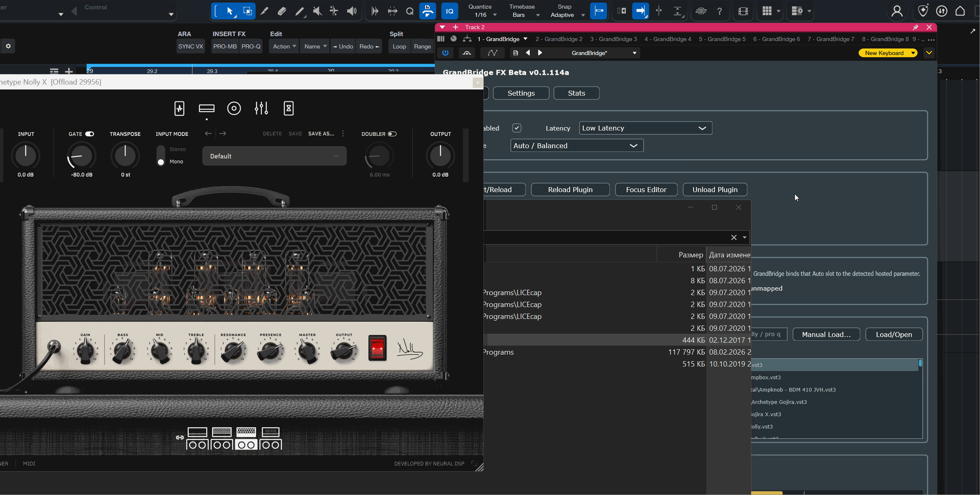Click the home icon at top right

960,11
